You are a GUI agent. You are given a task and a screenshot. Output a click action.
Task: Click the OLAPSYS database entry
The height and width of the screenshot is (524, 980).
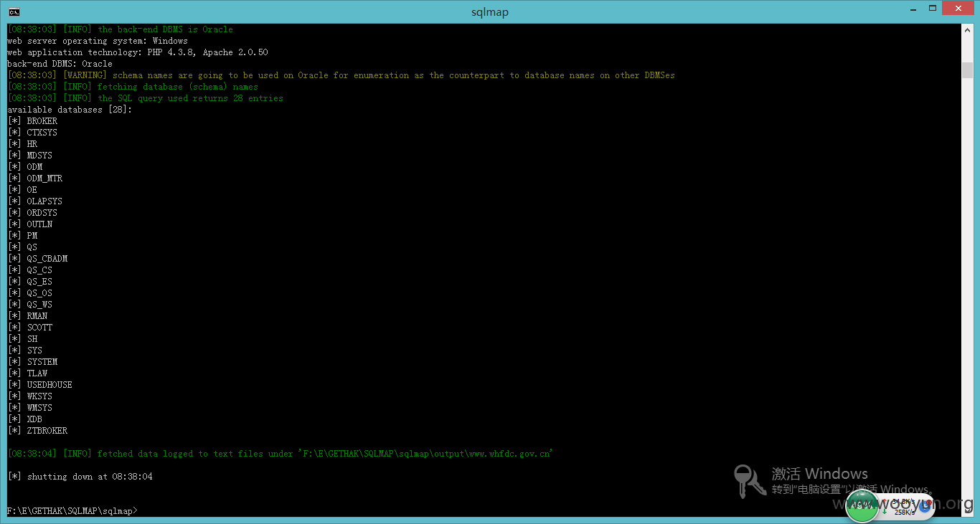35,201
